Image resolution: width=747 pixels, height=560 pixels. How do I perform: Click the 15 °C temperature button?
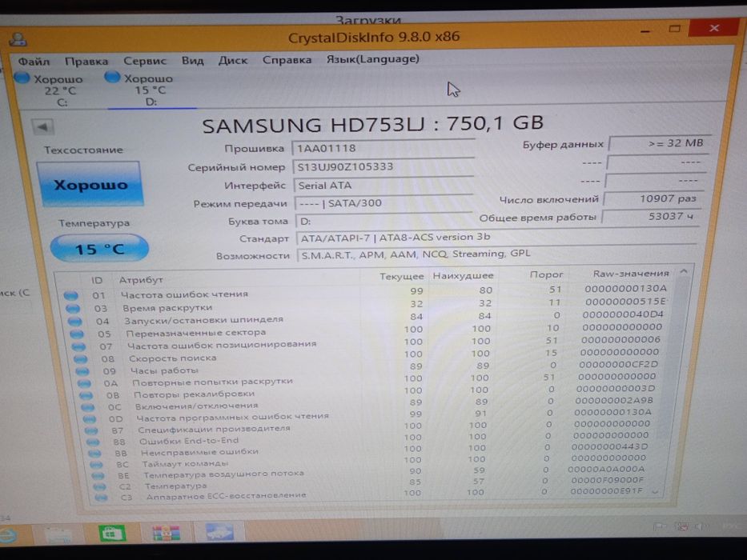[99, 248]
